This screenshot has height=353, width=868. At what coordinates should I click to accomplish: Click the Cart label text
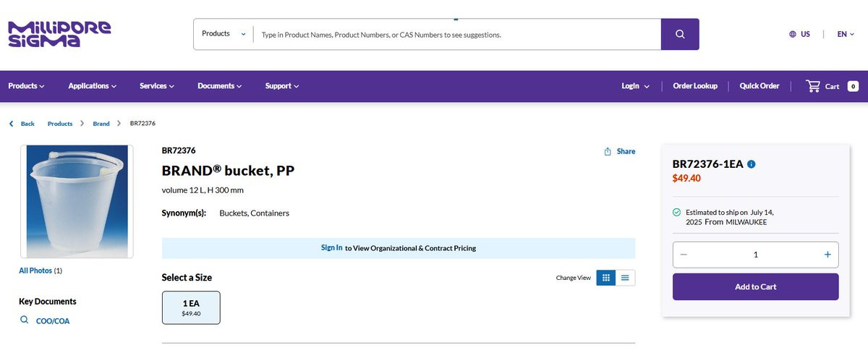833,87
